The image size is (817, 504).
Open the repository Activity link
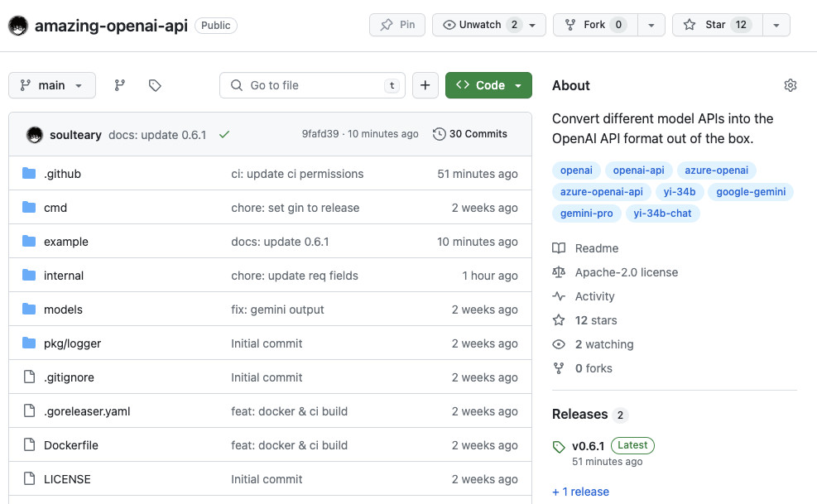594,296
